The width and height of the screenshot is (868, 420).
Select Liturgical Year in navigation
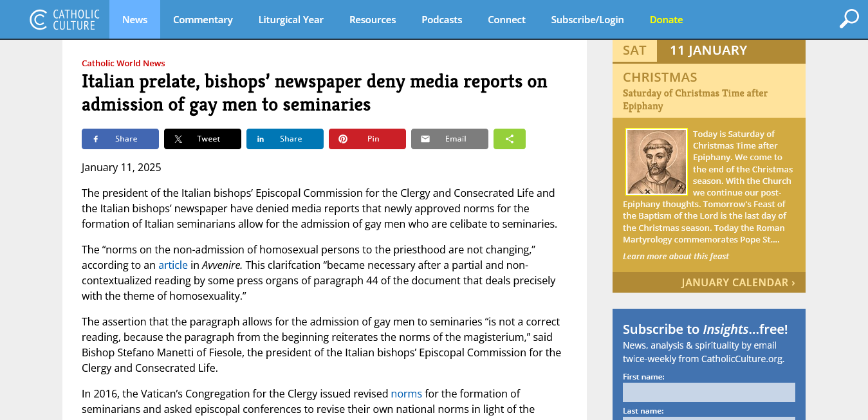[x=291, y=19]
